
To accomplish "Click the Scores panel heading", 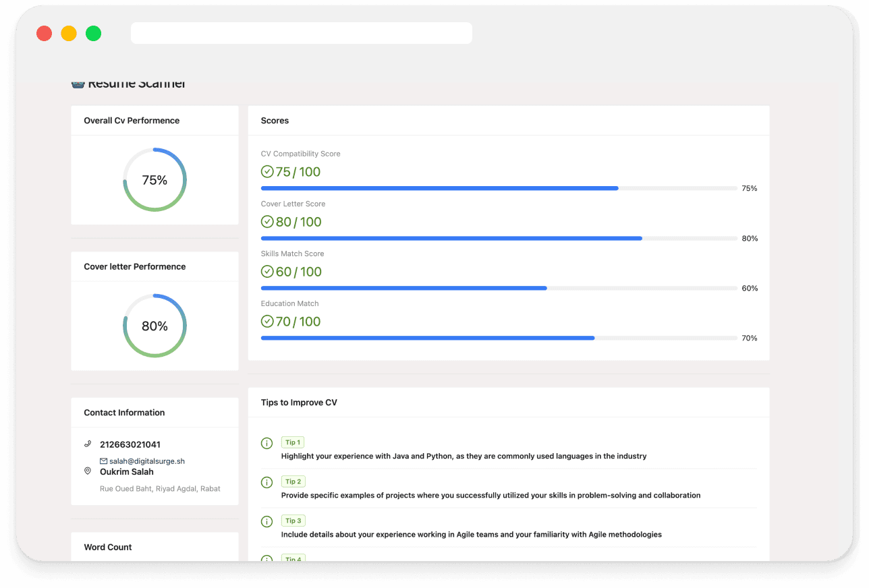I will tap(275, 121).
